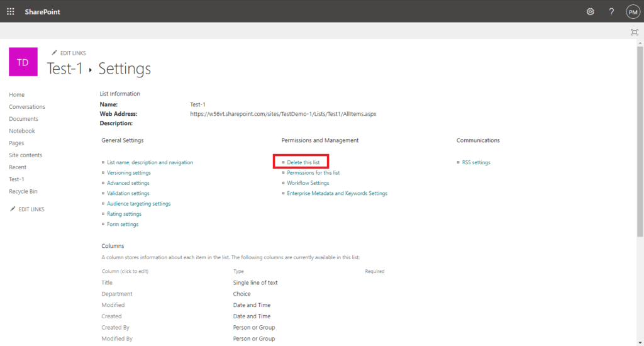Click the Choice type cell
The width and height of the screenshot is (644, 346).
[x=242, y=294]
